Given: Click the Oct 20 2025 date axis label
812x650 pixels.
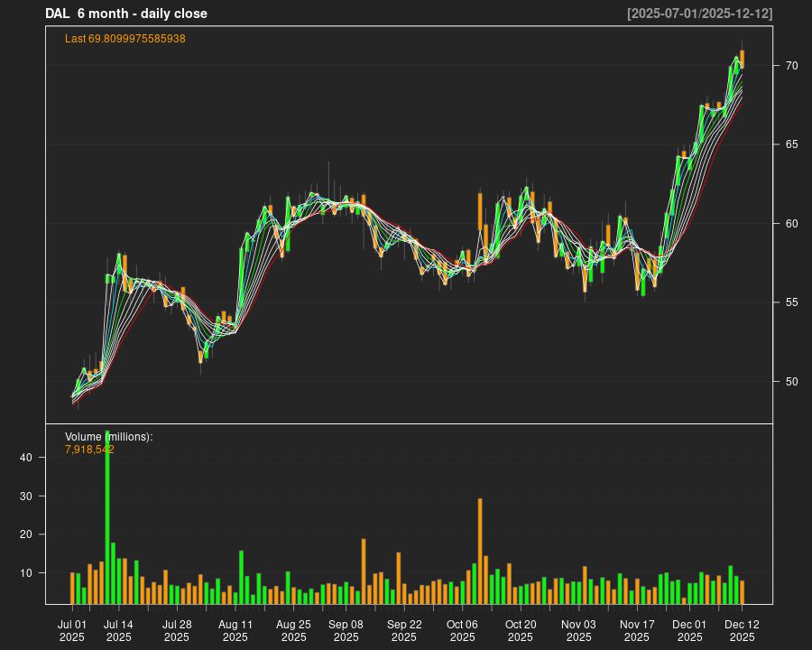Looking at the screenshot, I should click(521, 630).
